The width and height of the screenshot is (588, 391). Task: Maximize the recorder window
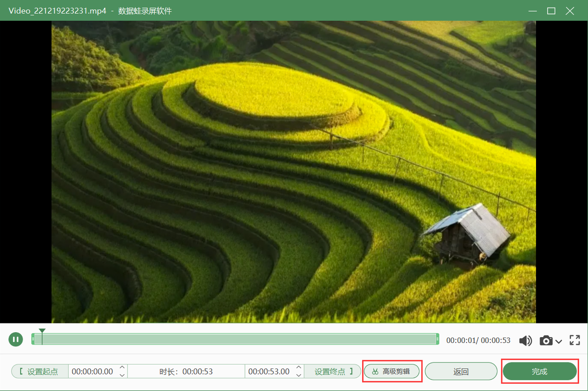tap(551, 11)
